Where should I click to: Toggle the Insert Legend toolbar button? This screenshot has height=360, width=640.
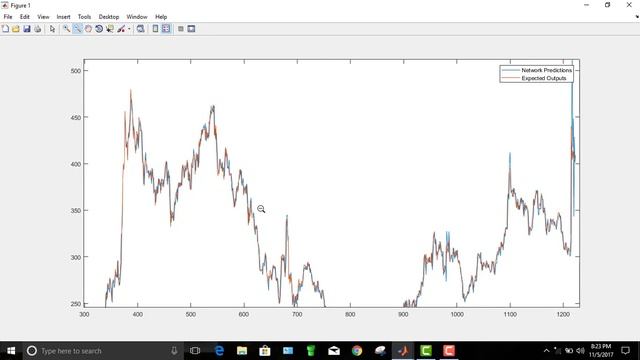click(x=166, y=29)
